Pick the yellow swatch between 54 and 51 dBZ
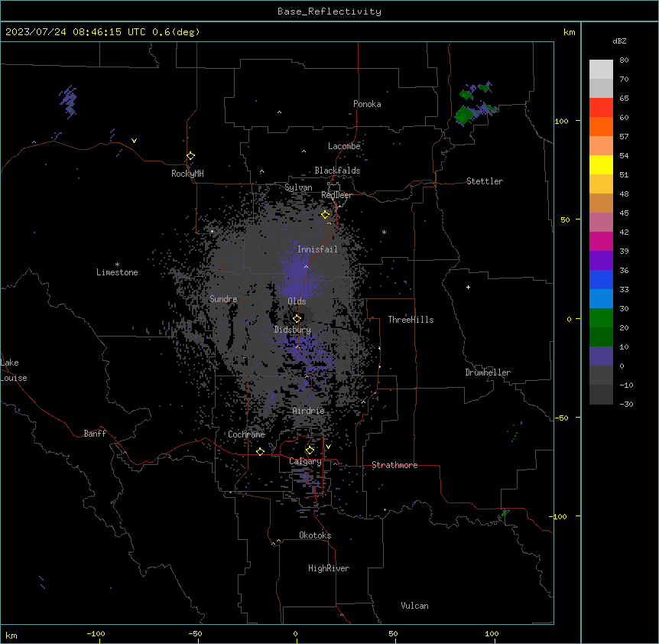Image resolution: width=659 pixels, height=644 pixels. click(x=601, y=164)
